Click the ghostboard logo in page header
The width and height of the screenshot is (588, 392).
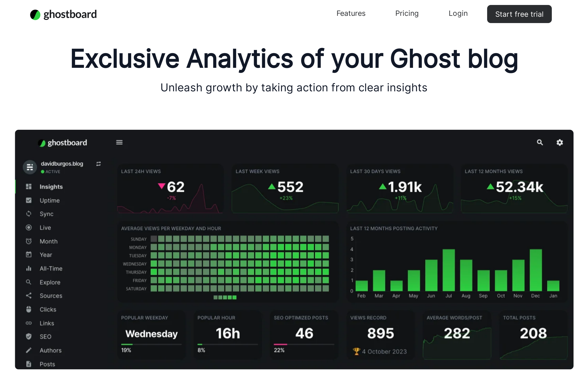click(63, 14)
